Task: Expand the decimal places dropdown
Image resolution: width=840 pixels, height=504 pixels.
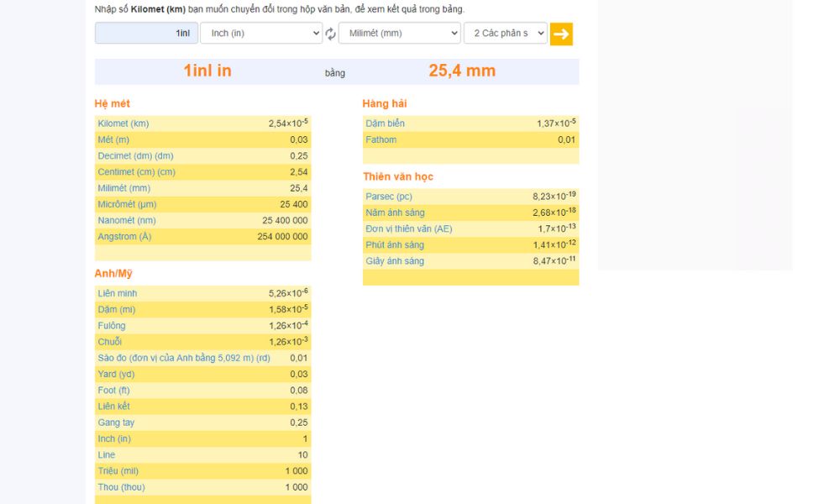Action: point(505,34)
